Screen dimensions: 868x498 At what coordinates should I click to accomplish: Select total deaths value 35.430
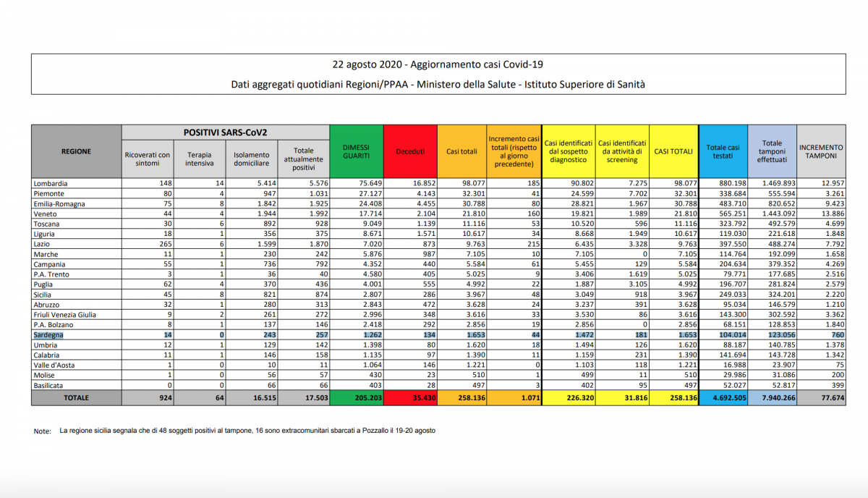(x=409, y=398)
